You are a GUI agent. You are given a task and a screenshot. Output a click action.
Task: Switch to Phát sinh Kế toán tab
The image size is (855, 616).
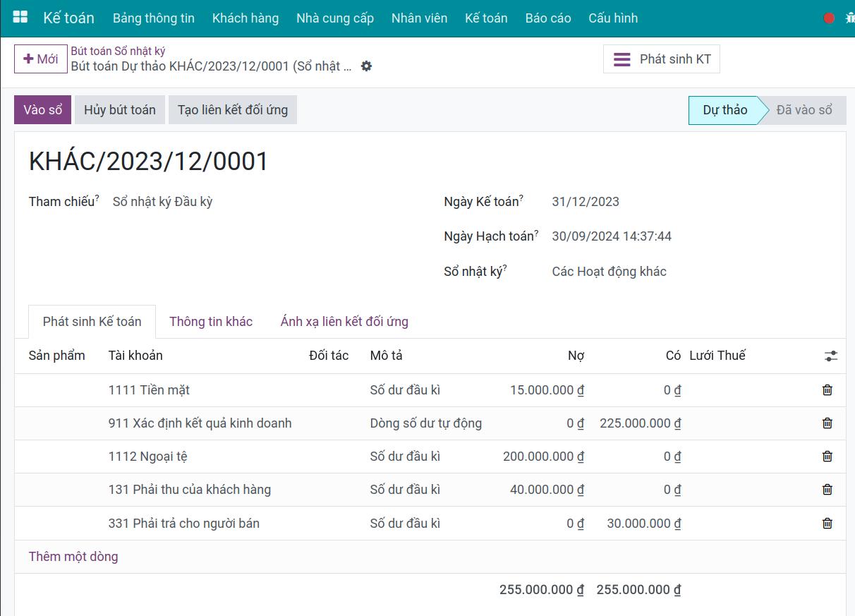pyautogui.click(x=92, y=322)
